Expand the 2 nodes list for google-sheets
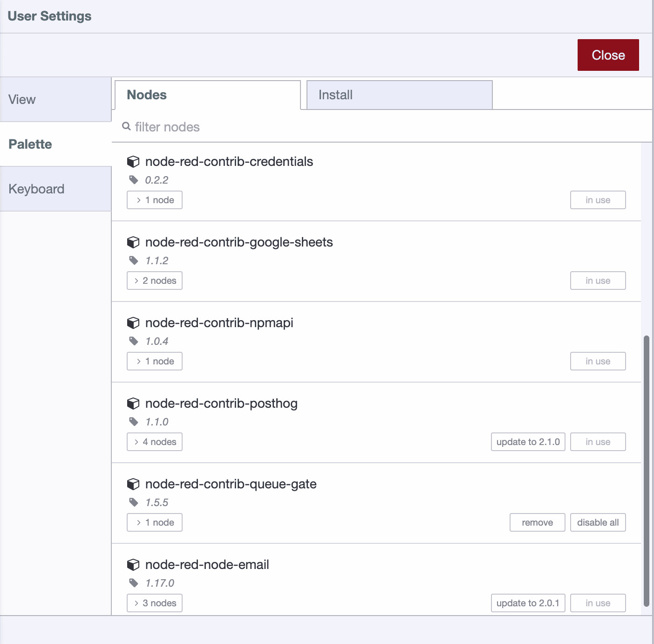 click(x=154, y=281)
